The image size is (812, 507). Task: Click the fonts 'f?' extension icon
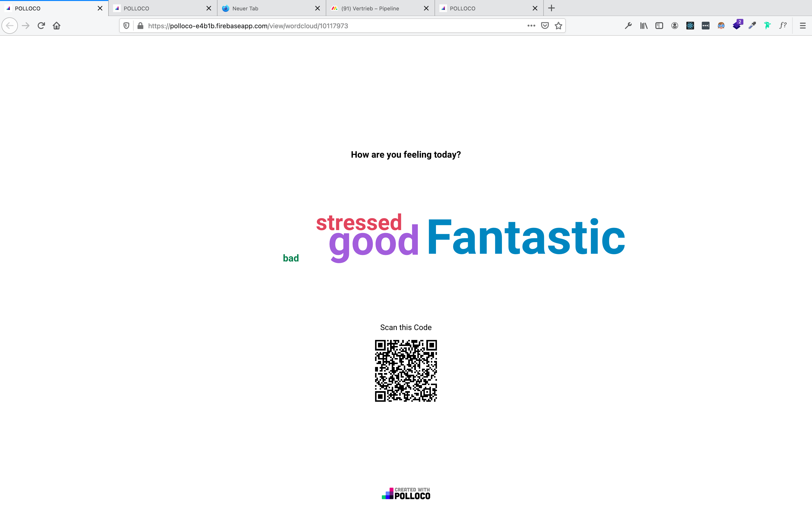tap(783, 26)
